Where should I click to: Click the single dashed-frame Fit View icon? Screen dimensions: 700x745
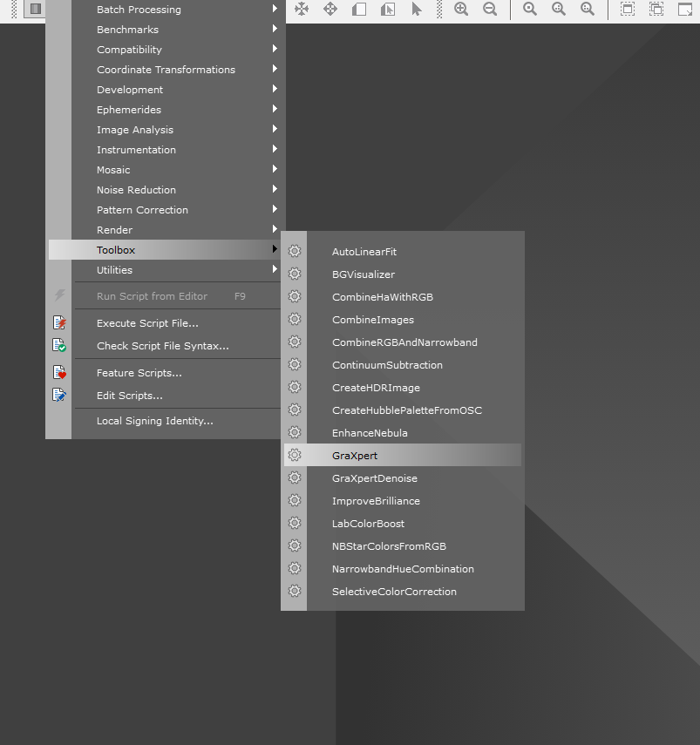(628, 9)
